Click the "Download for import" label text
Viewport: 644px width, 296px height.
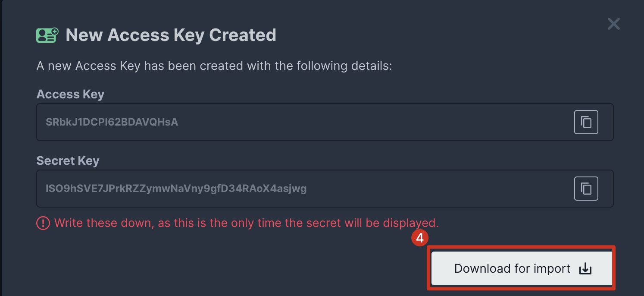(x=512, y=269)
